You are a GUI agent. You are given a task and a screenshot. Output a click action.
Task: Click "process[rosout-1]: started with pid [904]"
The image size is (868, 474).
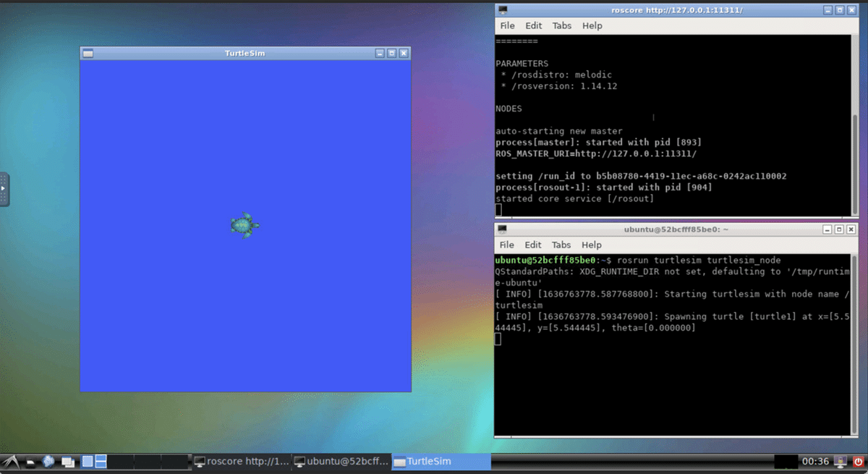coord(604,187)
